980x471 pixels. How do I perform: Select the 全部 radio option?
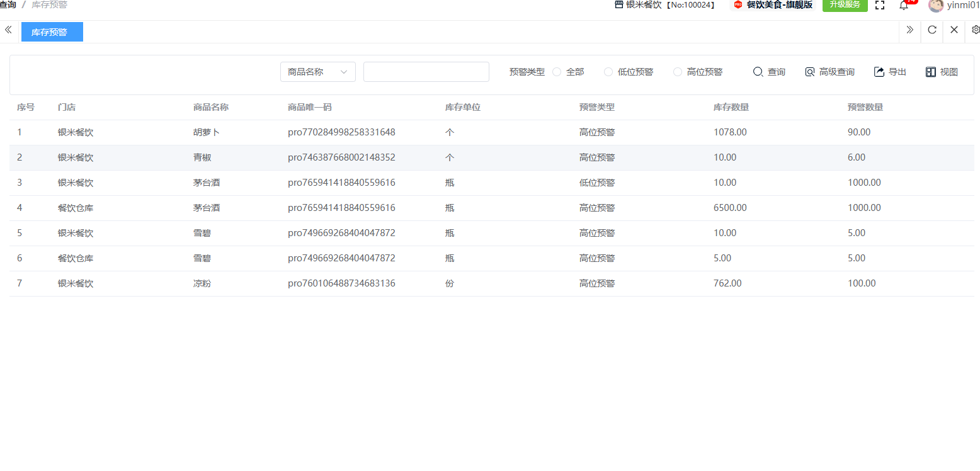[557, 72]
